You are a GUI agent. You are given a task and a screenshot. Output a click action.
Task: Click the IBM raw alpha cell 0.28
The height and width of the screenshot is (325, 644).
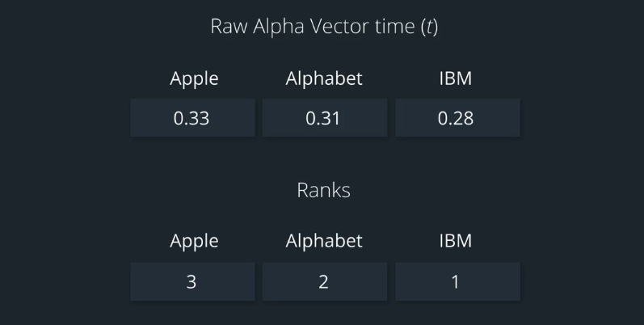pos(456,118)
